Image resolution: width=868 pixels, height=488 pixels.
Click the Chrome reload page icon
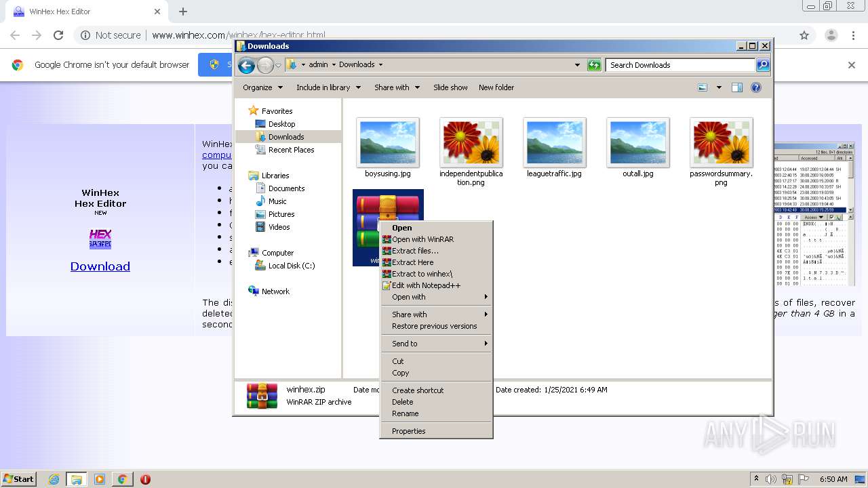(x=58, y=35)
